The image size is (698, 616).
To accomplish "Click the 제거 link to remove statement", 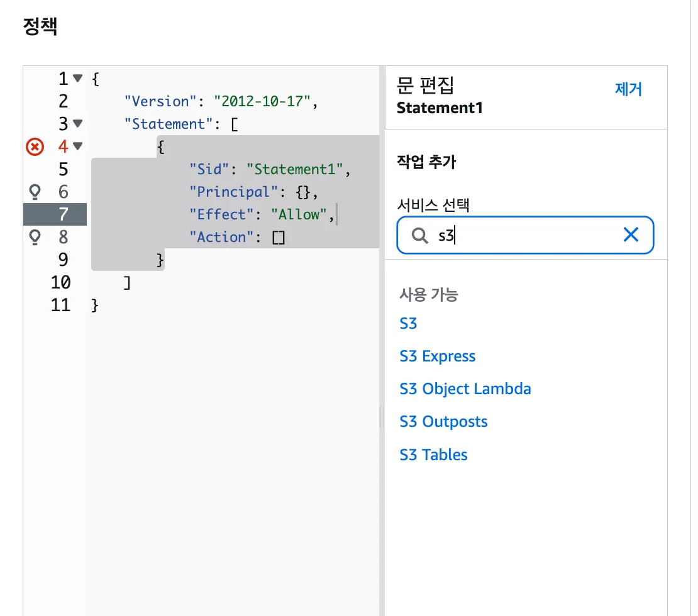I will click(x=628, y=89).
